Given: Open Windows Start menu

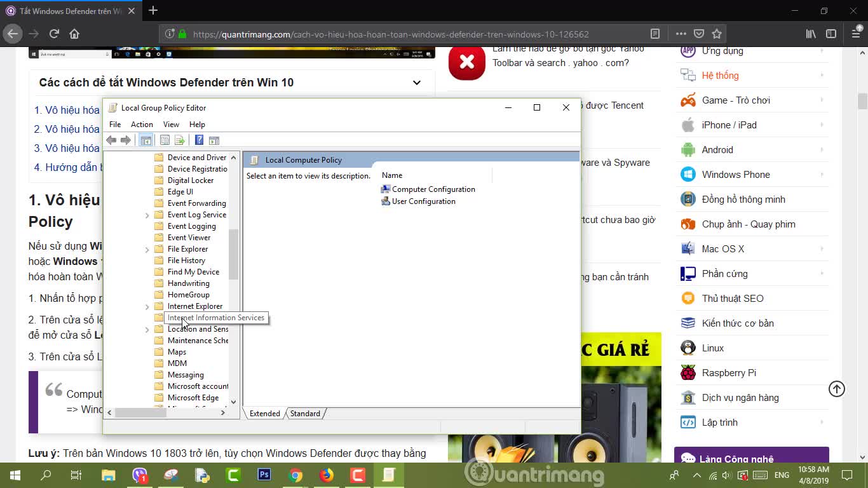Looking at the screenshot, I should click(15, 475).
